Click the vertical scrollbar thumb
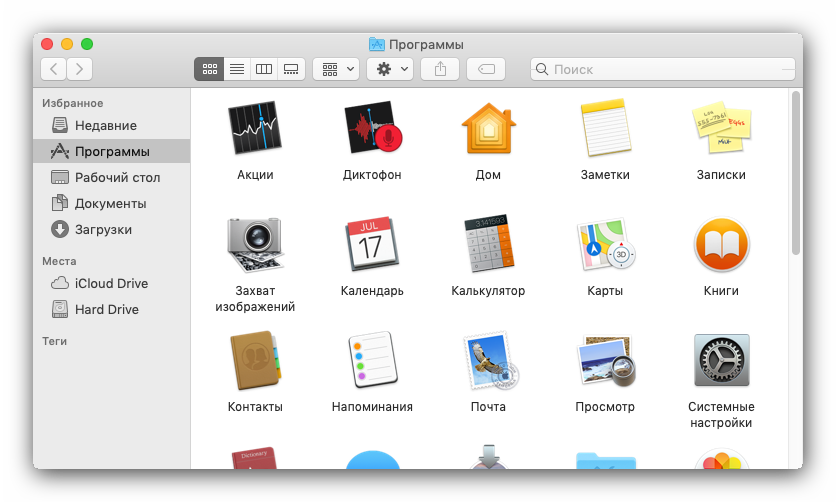 click(795, 173)
